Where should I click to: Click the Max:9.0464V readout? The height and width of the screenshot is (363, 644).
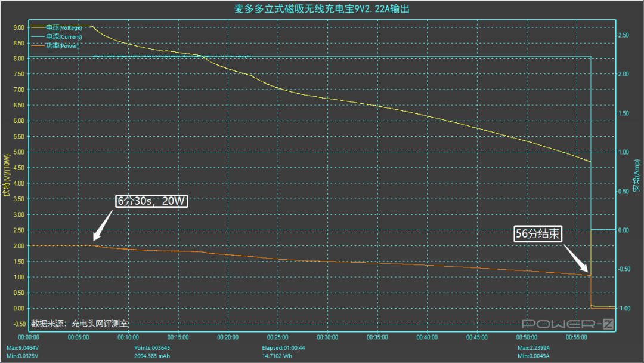[x=23, y=348]
